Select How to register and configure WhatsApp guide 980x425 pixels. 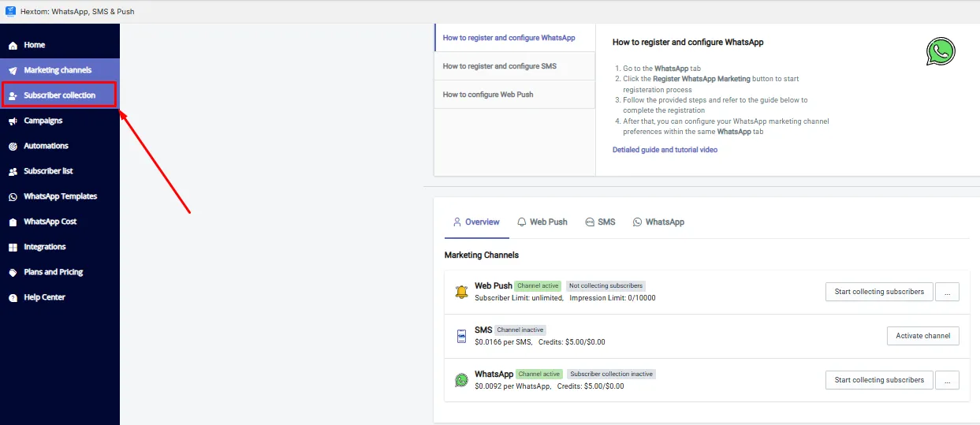pyautogui.click(x=515, y=38)
